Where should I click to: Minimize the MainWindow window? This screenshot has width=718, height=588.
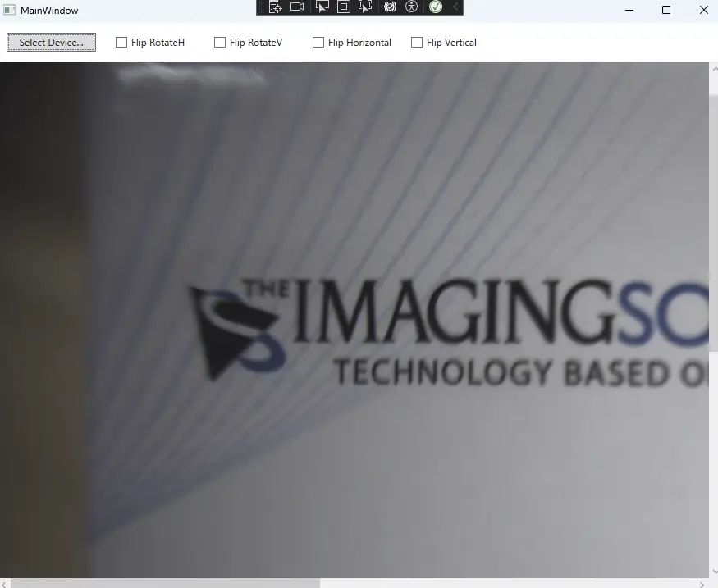tap(629, 10)
